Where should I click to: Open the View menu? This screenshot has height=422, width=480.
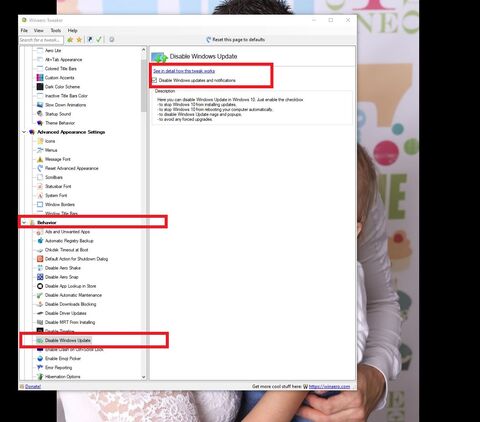(x=39, y=30)
